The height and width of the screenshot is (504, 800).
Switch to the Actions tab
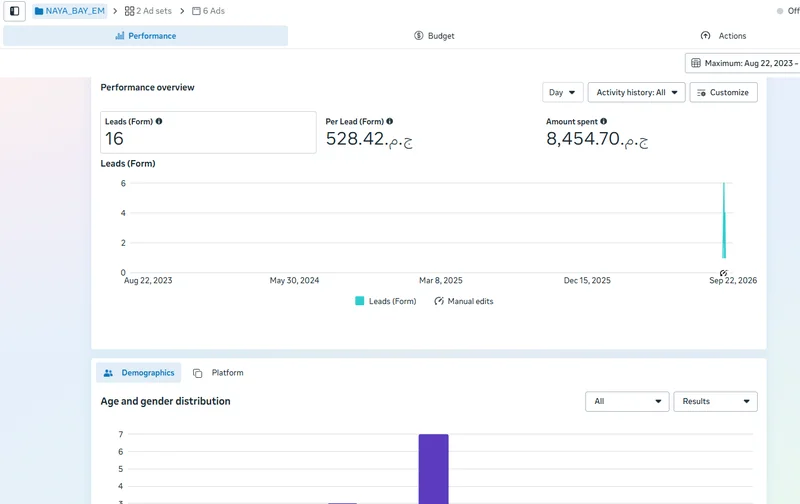point(723,36)
